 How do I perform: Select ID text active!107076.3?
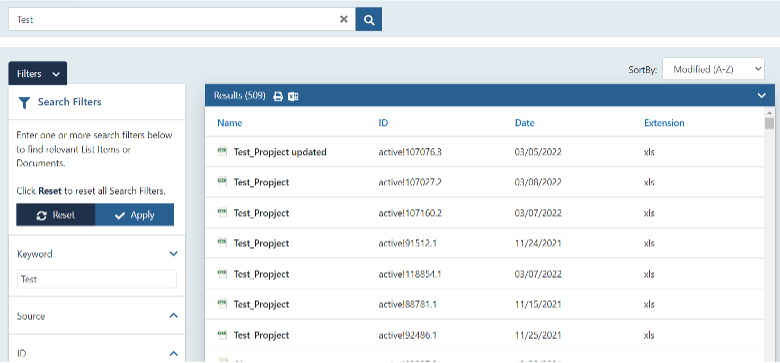410,152
